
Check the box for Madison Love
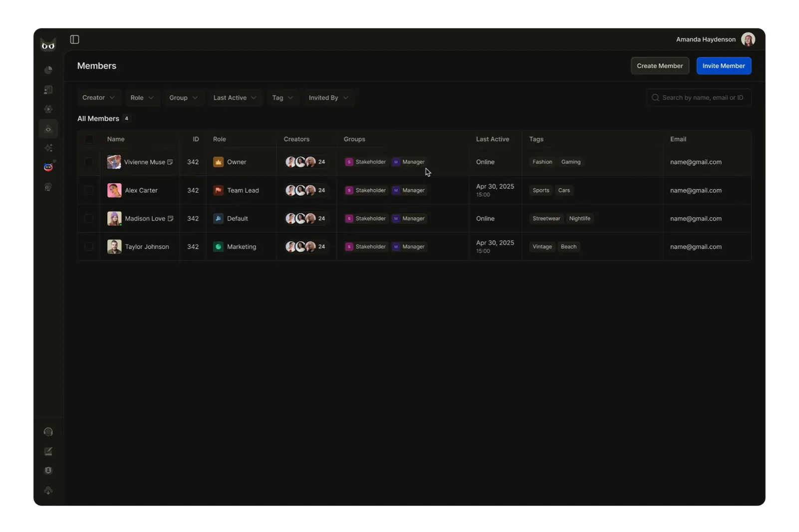pos(89,219)
